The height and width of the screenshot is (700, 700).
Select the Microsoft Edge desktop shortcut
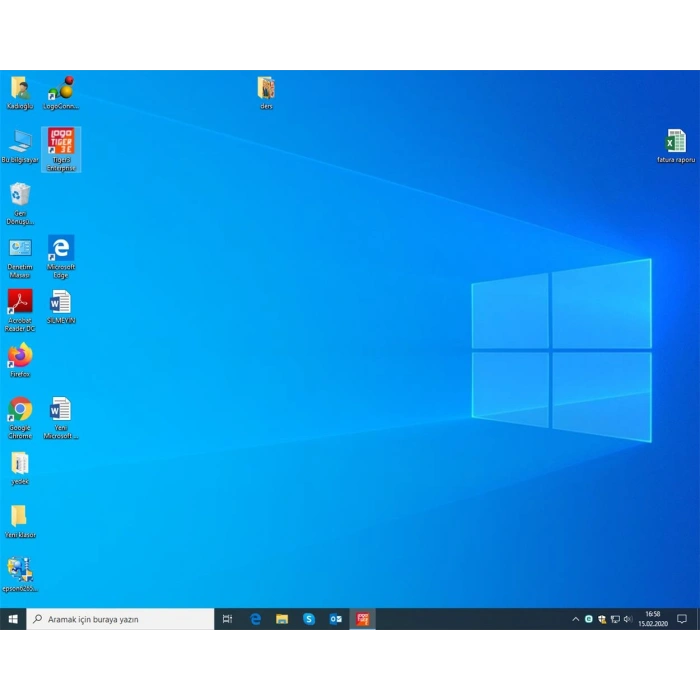tap(61, 257)
